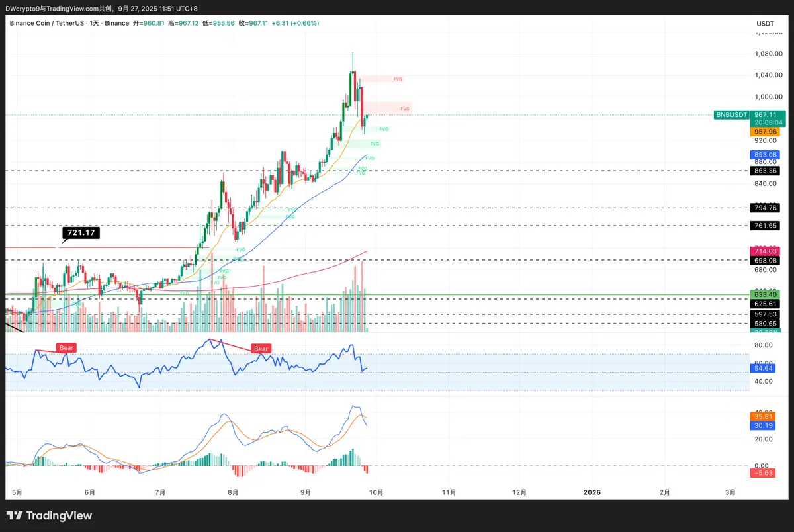
Task: Click the MACD histogram value label -5.63
Action: (763, 473)
